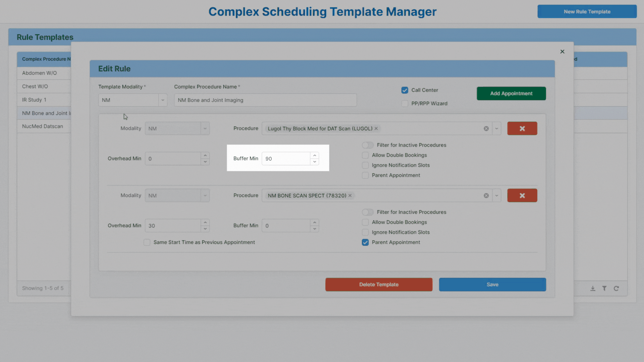
Task: Enable the PP/RPP Wizard checkbox
Action: point(405,104)
